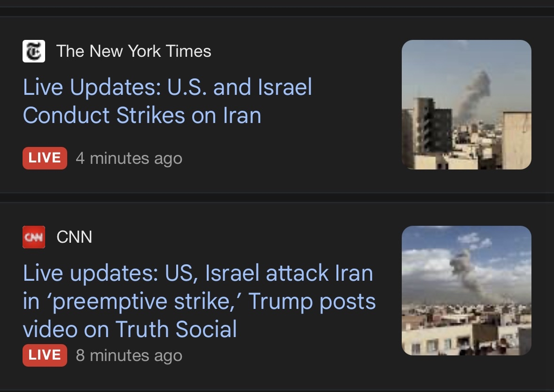Click The New York Times logo icon

pos(34,51)
